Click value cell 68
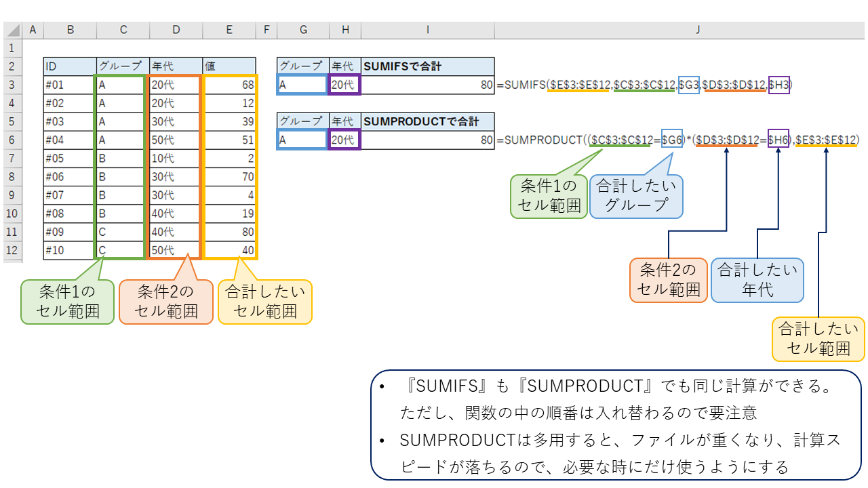The width and height of the screenshot is (868, 488). coord(229,85)
